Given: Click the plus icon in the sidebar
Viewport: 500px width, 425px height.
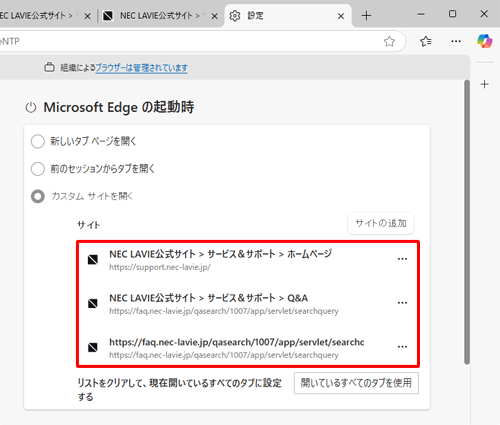Looking at the screenshot, I should click(x=485, y=84).
